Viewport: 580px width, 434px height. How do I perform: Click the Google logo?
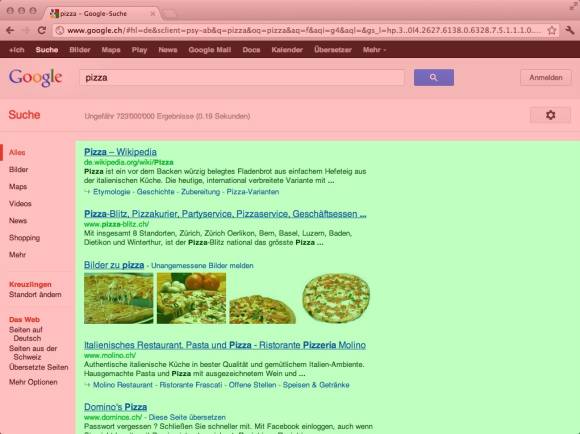coord(36,78)
